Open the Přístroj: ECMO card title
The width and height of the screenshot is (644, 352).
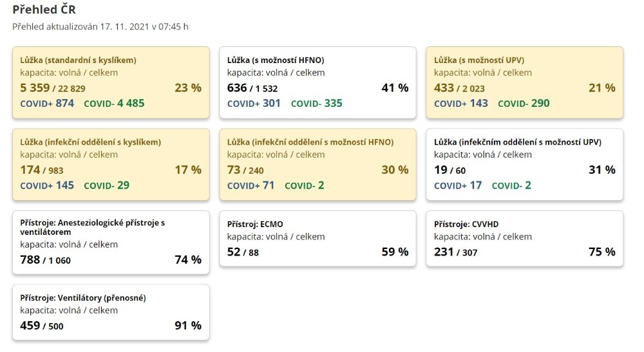pos(255,224)
